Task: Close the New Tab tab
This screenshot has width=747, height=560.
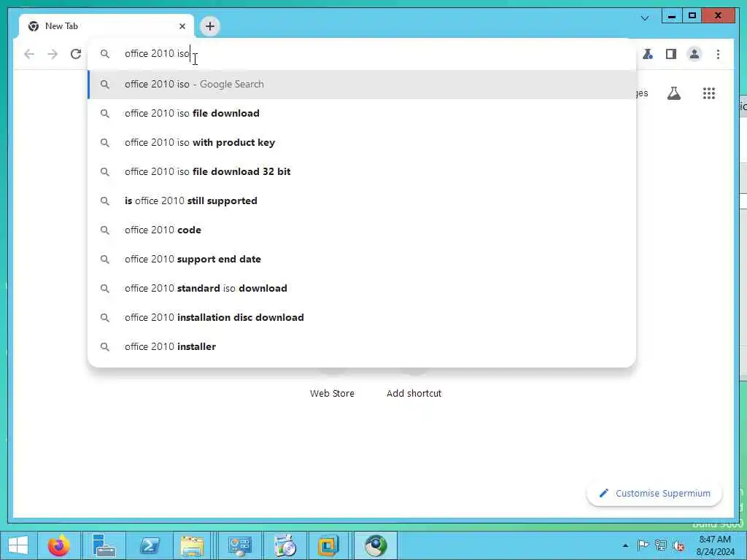Action: (x=182, y=26)
